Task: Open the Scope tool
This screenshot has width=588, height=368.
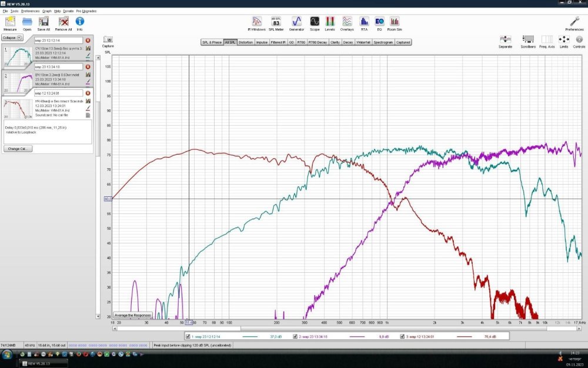Action: point(315,22)
